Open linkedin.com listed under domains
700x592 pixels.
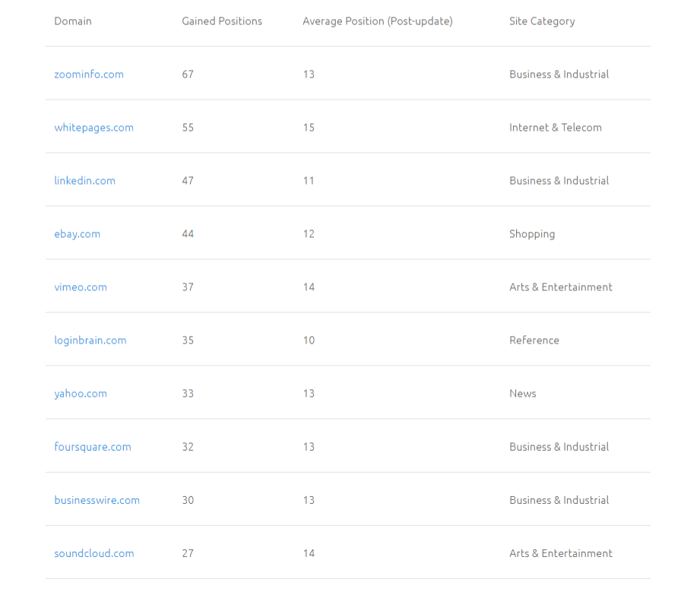coord(84,181)
